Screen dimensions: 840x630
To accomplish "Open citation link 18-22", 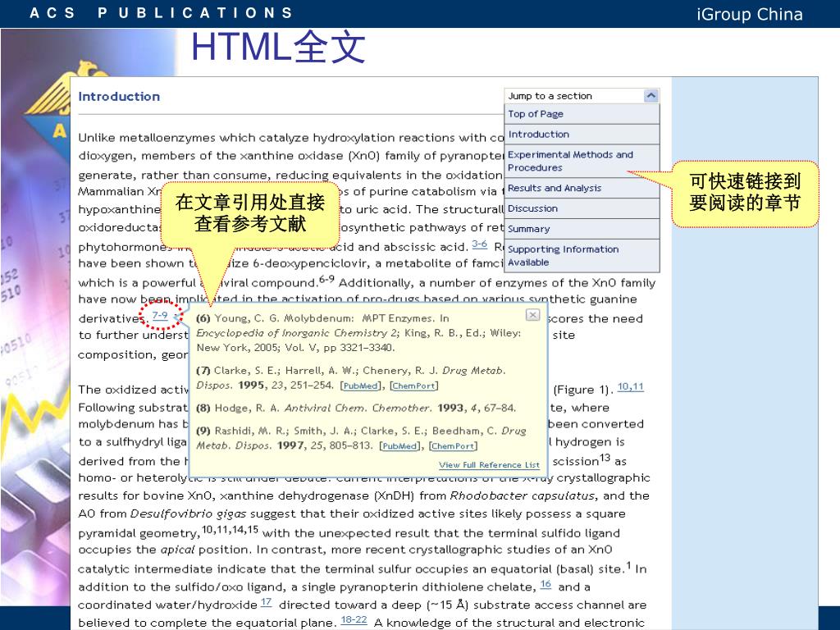I will [x=354, y=620].
